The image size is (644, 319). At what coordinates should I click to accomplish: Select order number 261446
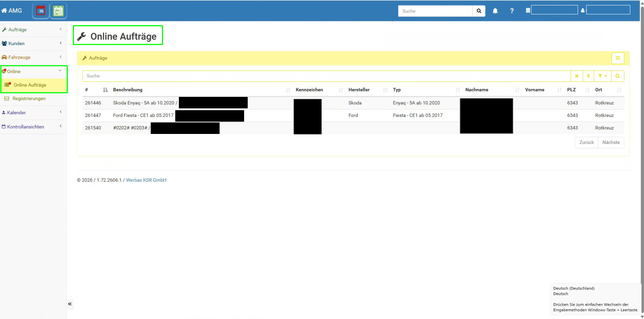point(93,103)
